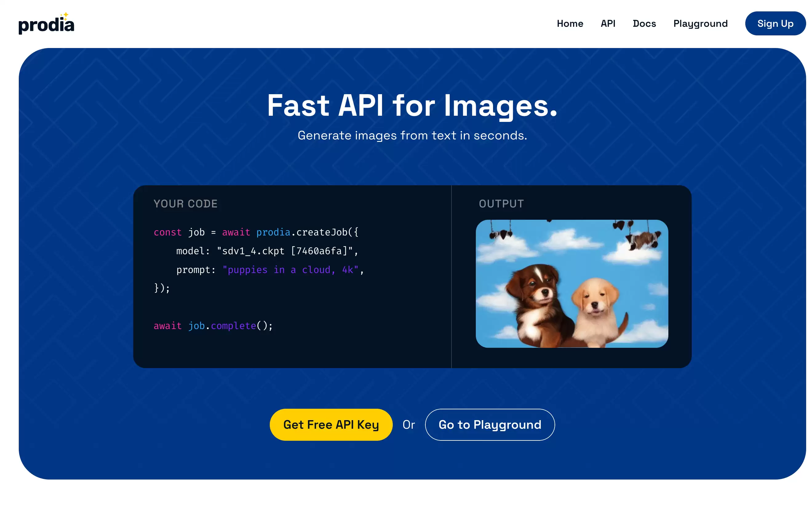Open the Home nav link
The width and height of the screenshot is (812, 506).
[x=570, y=23]
